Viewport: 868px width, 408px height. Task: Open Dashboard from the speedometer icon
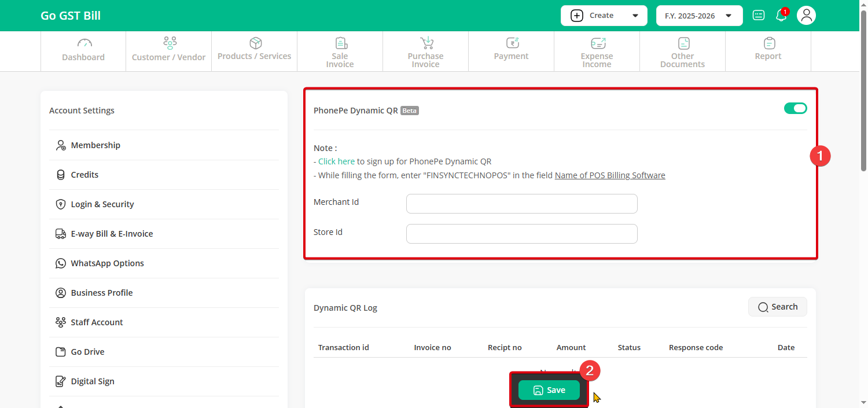[x=84, y=43]
